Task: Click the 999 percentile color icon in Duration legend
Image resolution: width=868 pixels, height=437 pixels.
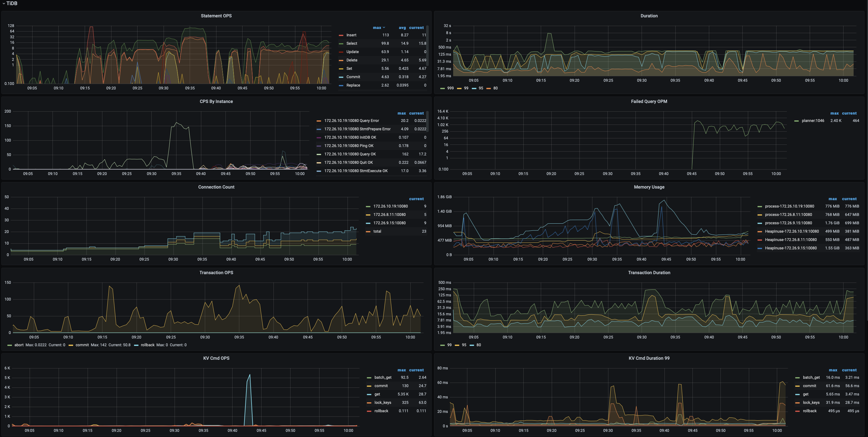Action: pos(443,88)
